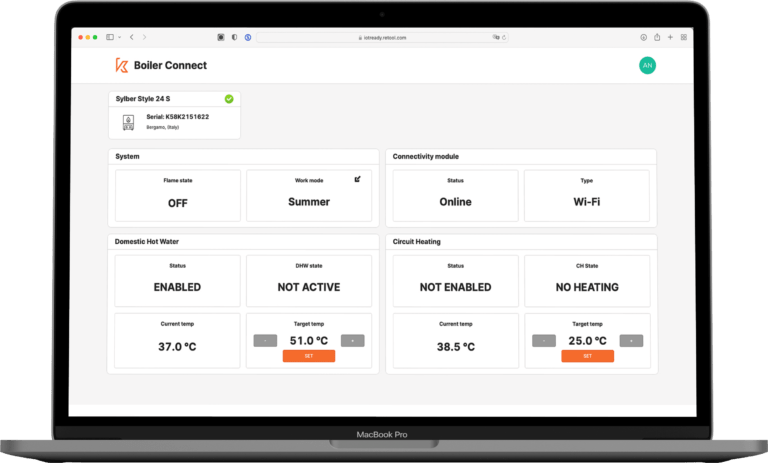
Task: Click SET under 51.0 °C target
Action: pos(309,356)
